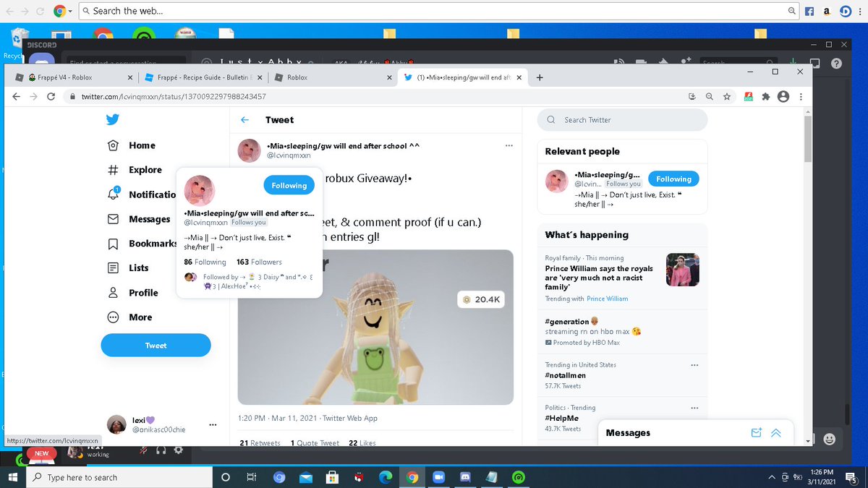Open Chrome extensions puzzle icon
Viewport: 868px width, 488px height.
766,96
